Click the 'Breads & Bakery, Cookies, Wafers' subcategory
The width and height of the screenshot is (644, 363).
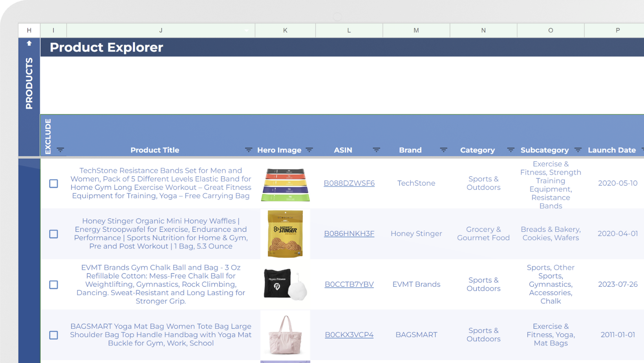[551, 233]
